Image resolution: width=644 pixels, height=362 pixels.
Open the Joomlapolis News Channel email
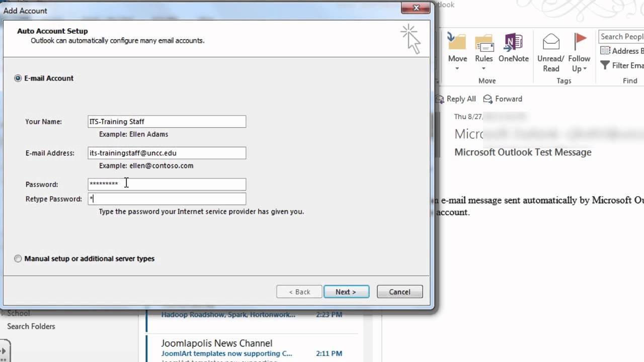[252, 348]
